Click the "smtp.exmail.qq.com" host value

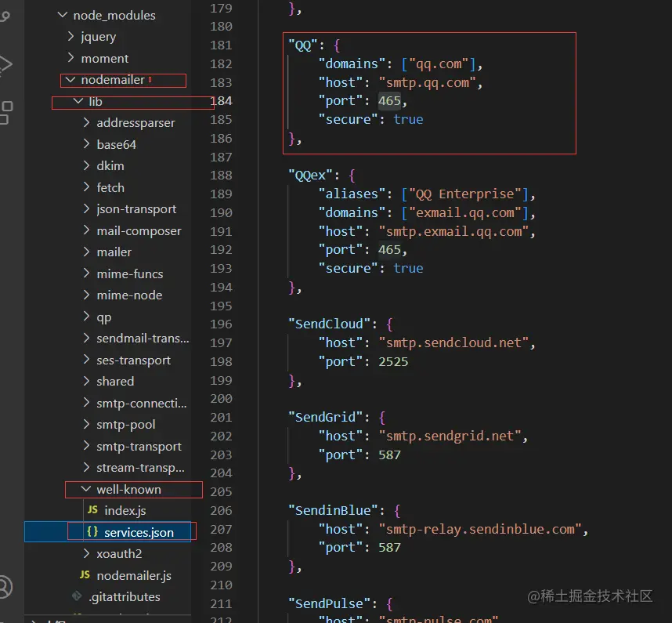[453, 231]
